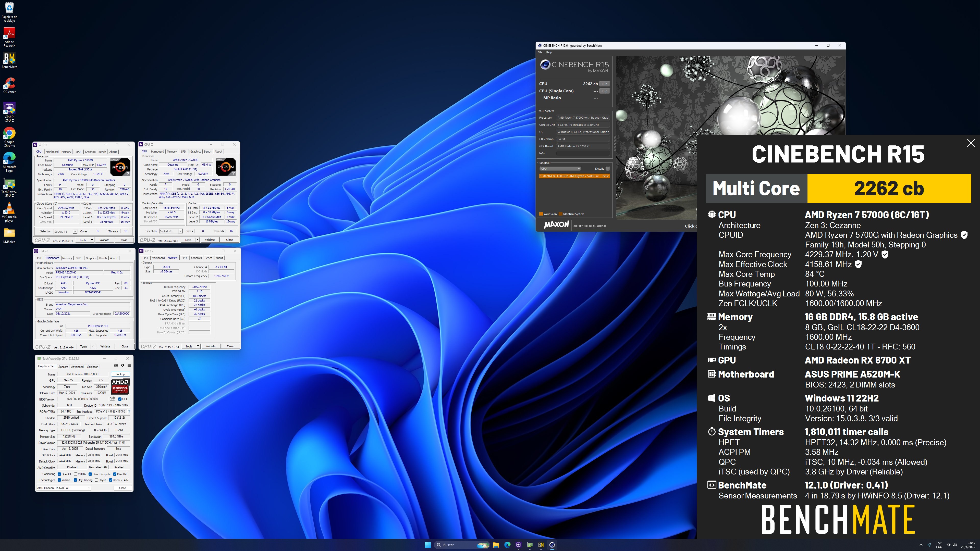Click Bus Interface question mark in GPU-Z
This screenshot has height=551, width=980.
coord(129,411)
